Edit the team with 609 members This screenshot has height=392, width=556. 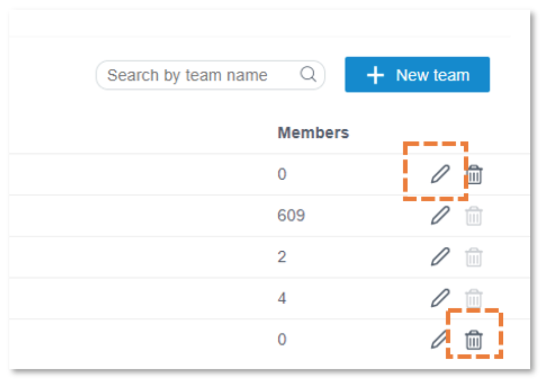pos(440,215)
